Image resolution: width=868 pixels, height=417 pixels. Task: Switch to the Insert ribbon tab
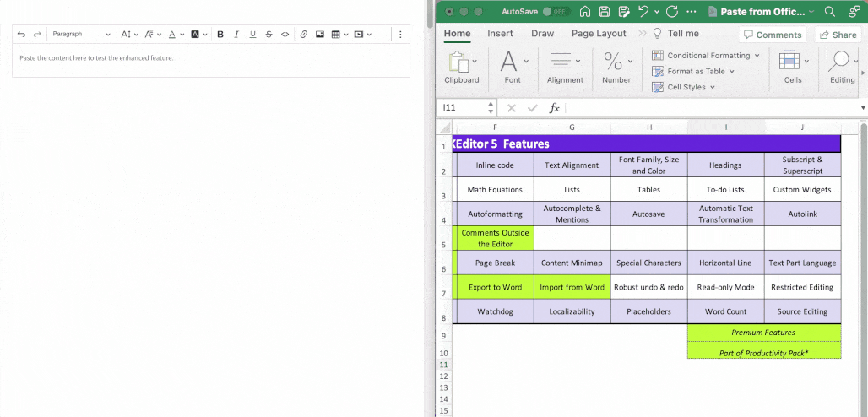(x=500, y=34)
